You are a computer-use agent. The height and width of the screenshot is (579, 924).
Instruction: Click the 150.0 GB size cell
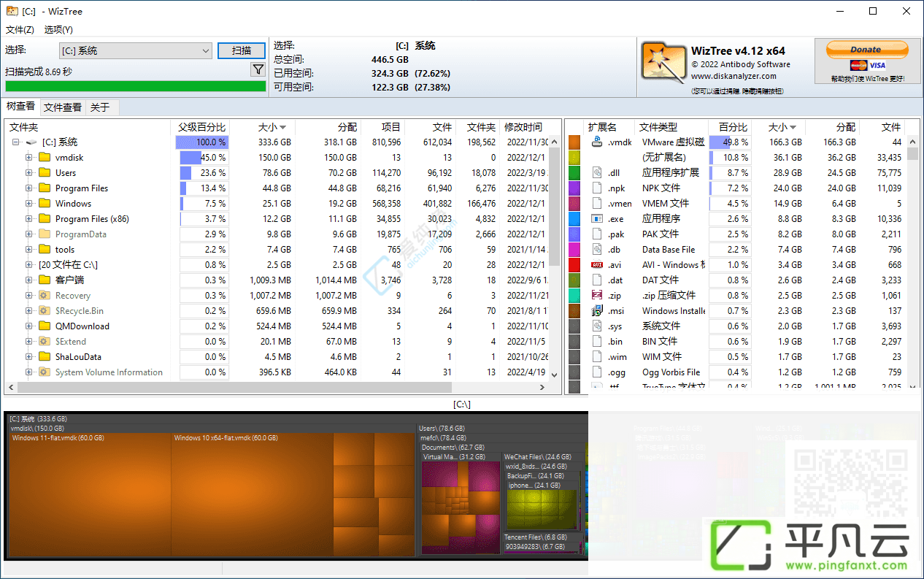coord(274,158)
